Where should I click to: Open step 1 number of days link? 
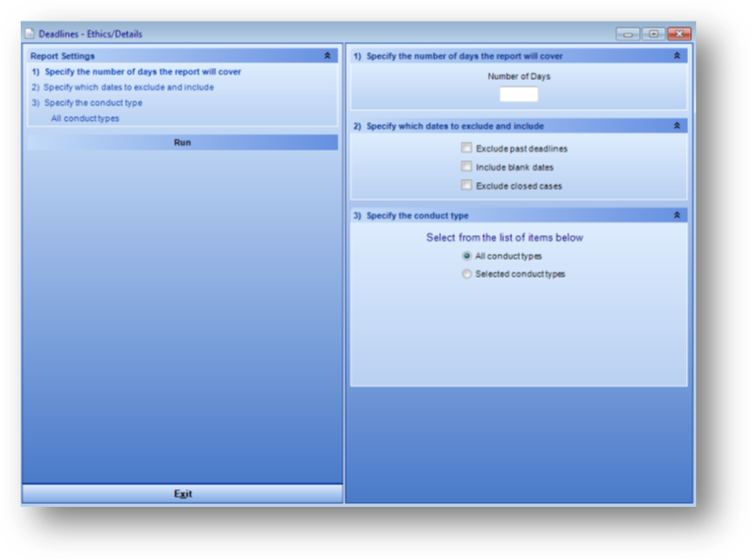click(137, 72)
